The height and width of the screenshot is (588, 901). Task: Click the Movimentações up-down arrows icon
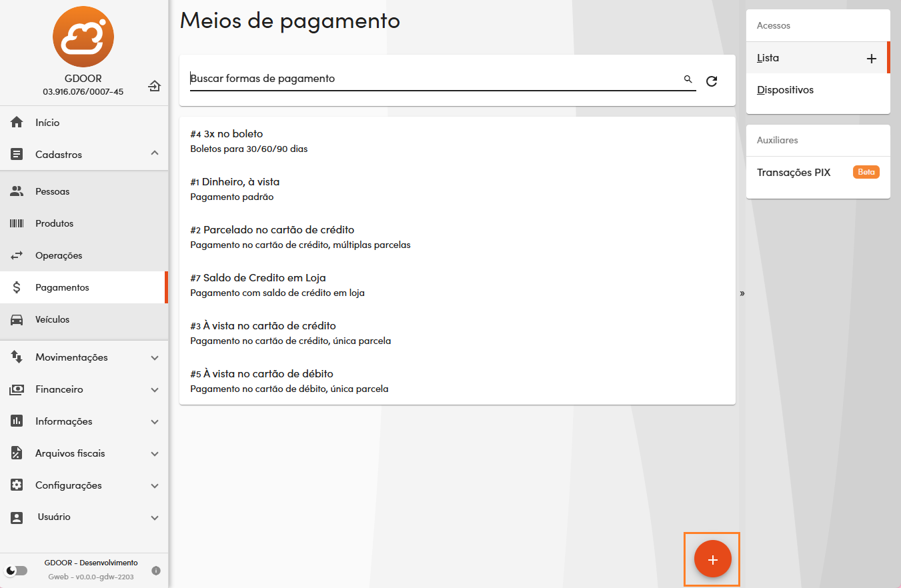(x=17, y=357)
